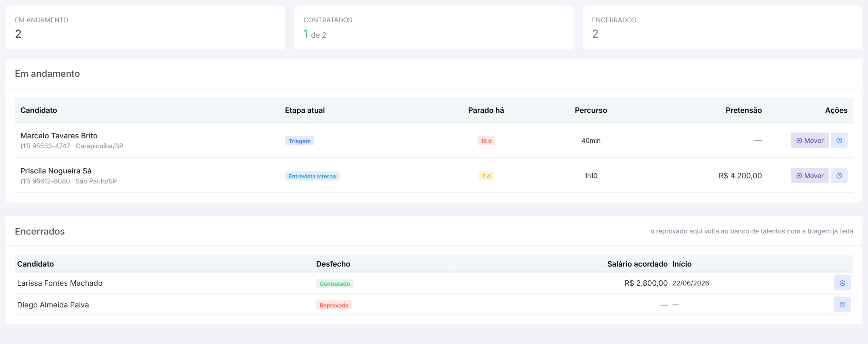Open history clock icon for Priscila Nogueira Sá

click(839, 176)
